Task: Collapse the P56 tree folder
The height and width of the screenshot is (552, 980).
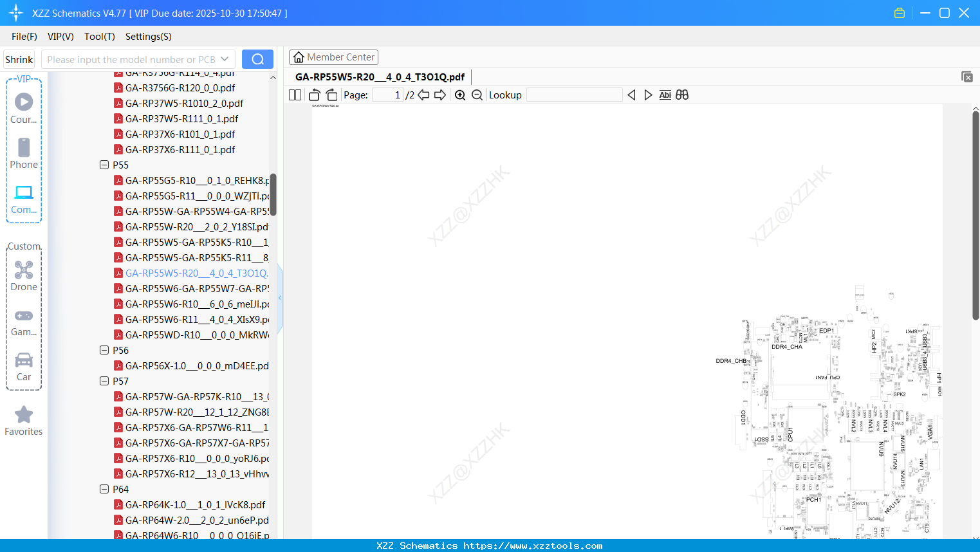Action: click(104, 350)
